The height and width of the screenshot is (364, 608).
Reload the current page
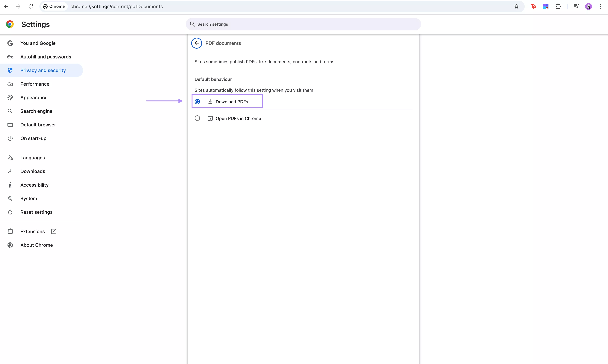(30, 6)
